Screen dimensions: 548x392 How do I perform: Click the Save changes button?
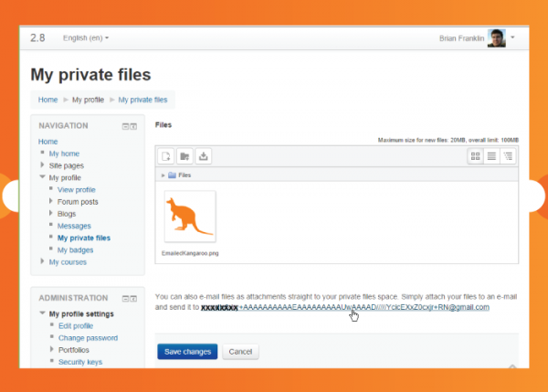pyautogui.click(x=187, y=351)
